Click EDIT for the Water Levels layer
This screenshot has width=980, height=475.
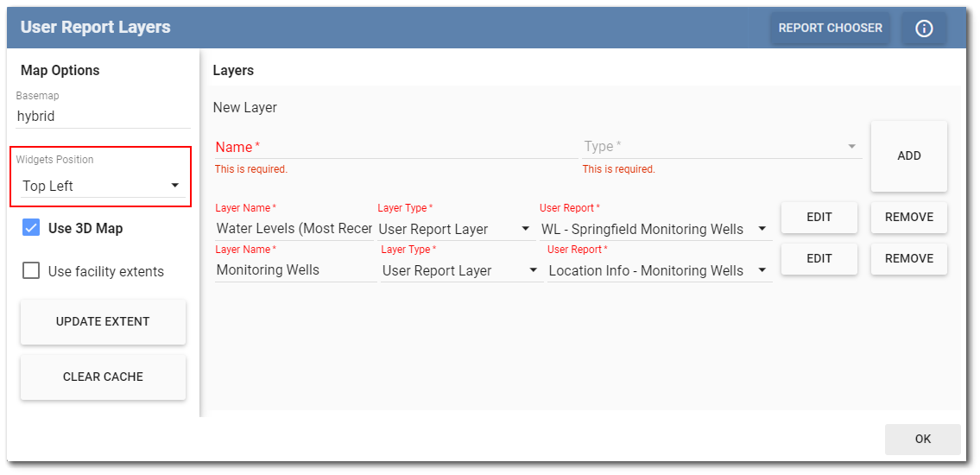point(819,218)
